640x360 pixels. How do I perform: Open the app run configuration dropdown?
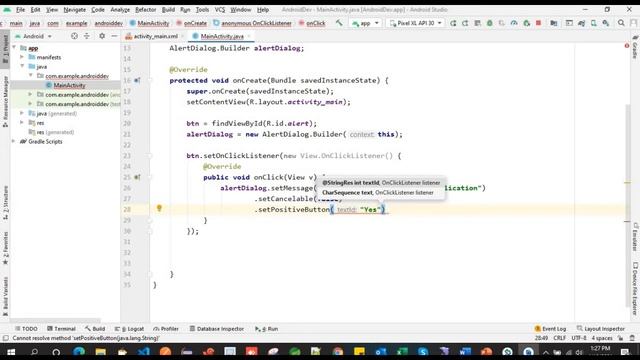click(366, 23)
